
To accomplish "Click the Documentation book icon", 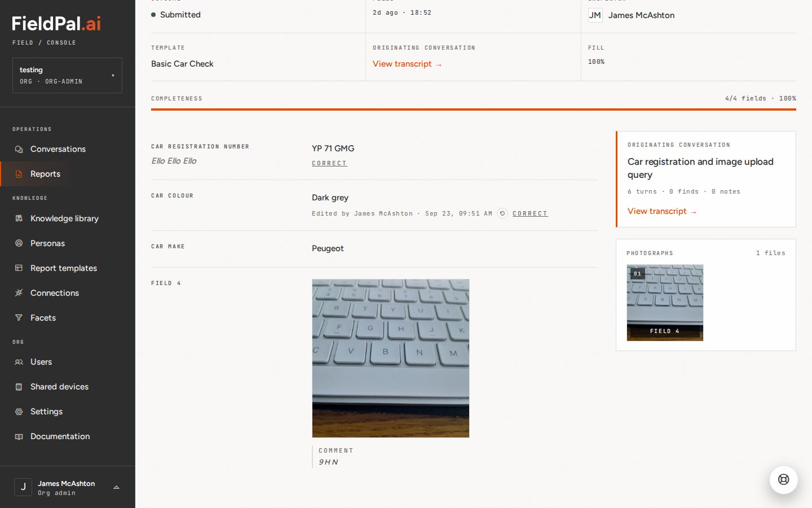I will [x=19, y=436].
